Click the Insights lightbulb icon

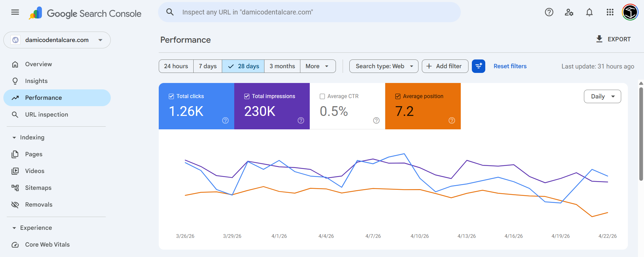15,81
